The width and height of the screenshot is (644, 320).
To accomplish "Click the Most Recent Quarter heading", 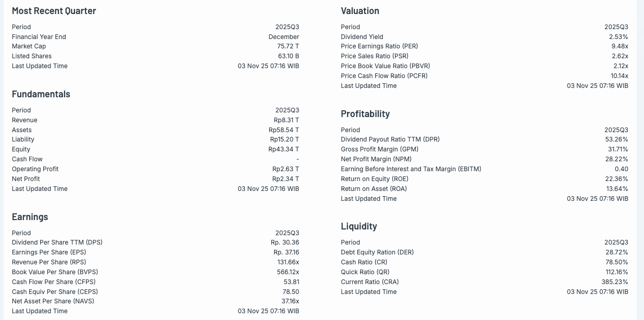I will click(x=54, y=11).
